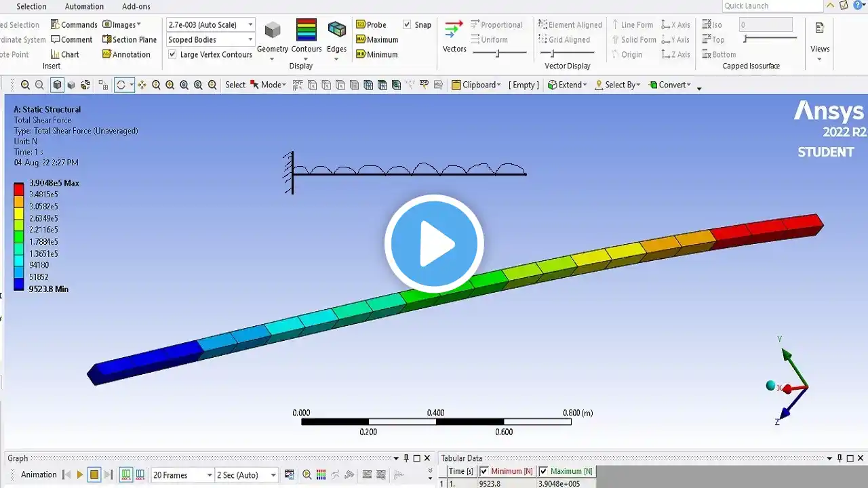Show the Maximum value label
The width and height of the screenshot is (868, 488).
pyautogui.click(x=377, y=40)
